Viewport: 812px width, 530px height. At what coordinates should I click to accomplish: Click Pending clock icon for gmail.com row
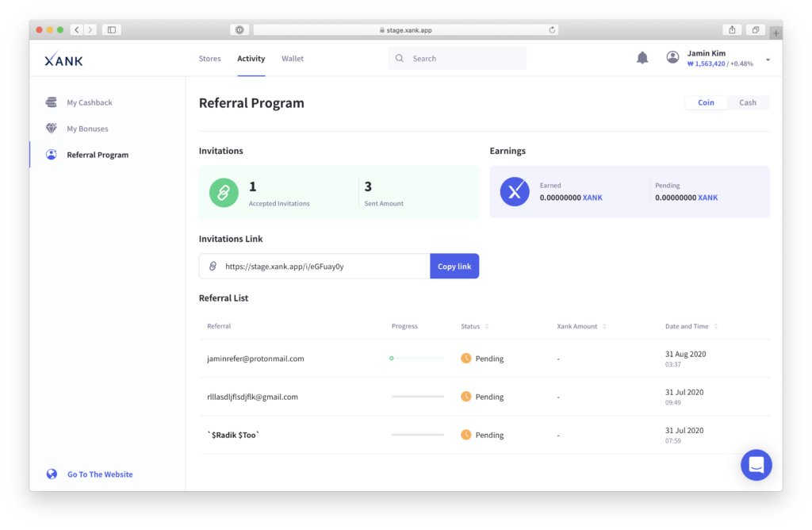coord(466,397)
